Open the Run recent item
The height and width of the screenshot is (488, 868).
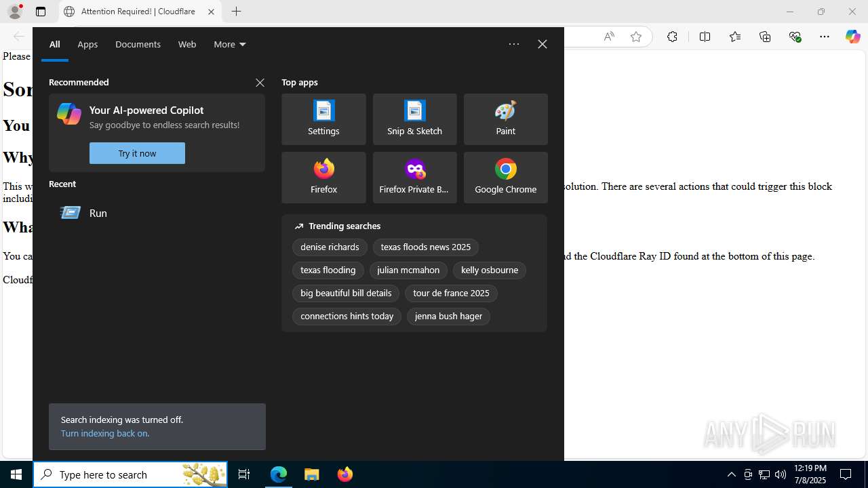click(157, 213)
